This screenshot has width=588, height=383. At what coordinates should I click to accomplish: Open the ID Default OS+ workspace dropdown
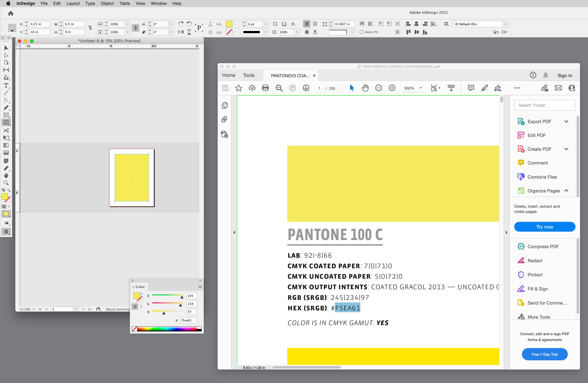(x=506, y=24)
